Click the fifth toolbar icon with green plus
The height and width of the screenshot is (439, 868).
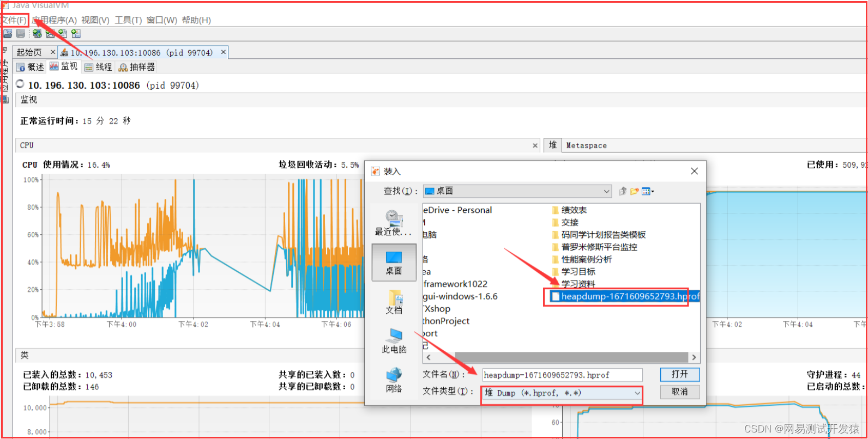coord(63,34)
